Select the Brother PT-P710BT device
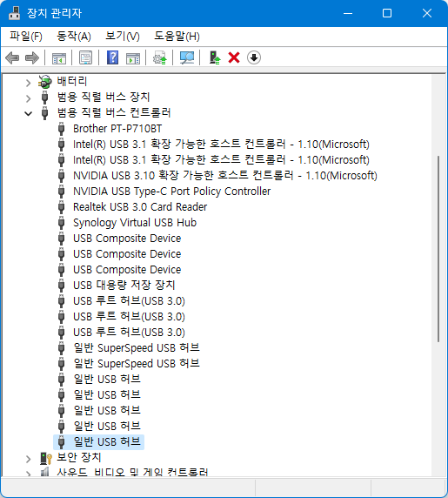The width and height of the screenshot is (448, 498). click(117, 129)
